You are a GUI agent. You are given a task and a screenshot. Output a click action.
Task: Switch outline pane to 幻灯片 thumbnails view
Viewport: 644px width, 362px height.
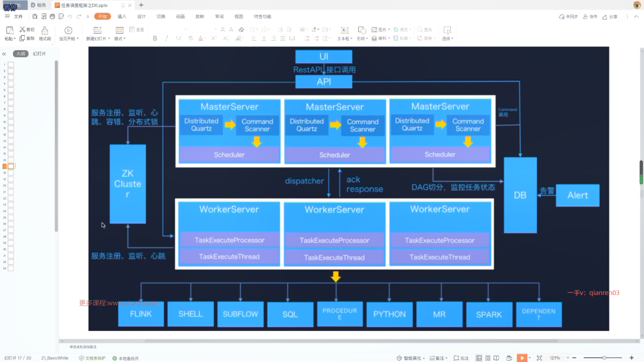coord(39,54)
